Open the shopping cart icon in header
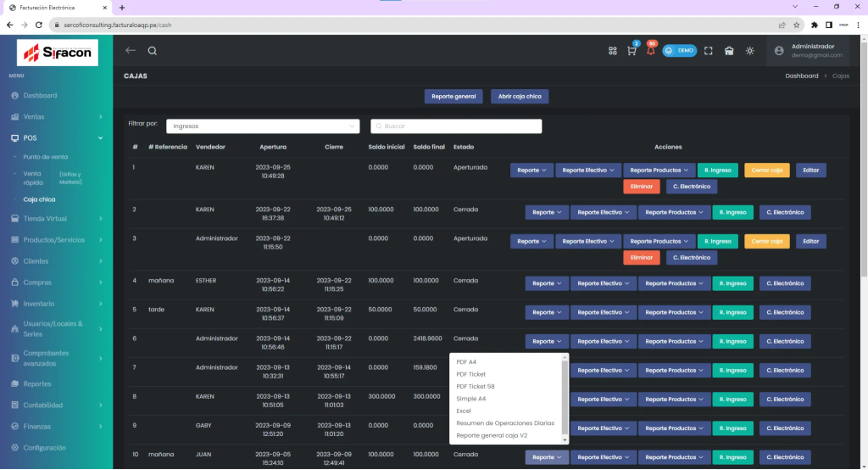 click(632, 51)
